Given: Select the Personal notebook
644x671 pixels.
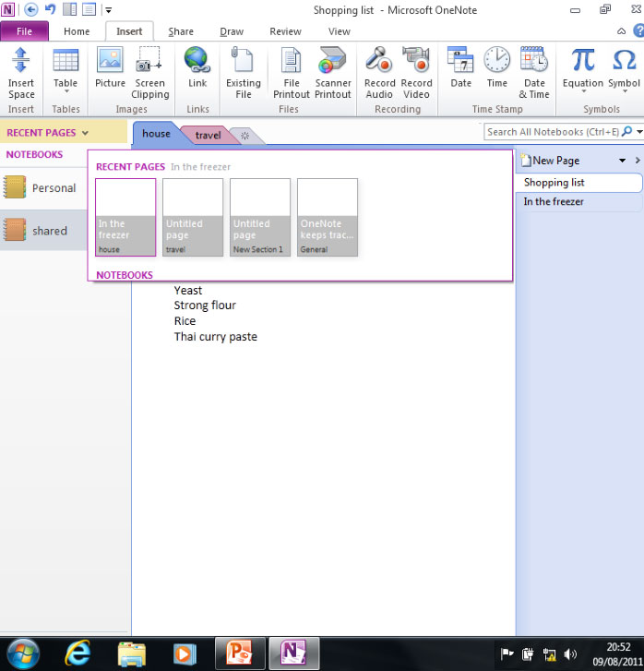Looking at the screenshot, I should 54,188.
